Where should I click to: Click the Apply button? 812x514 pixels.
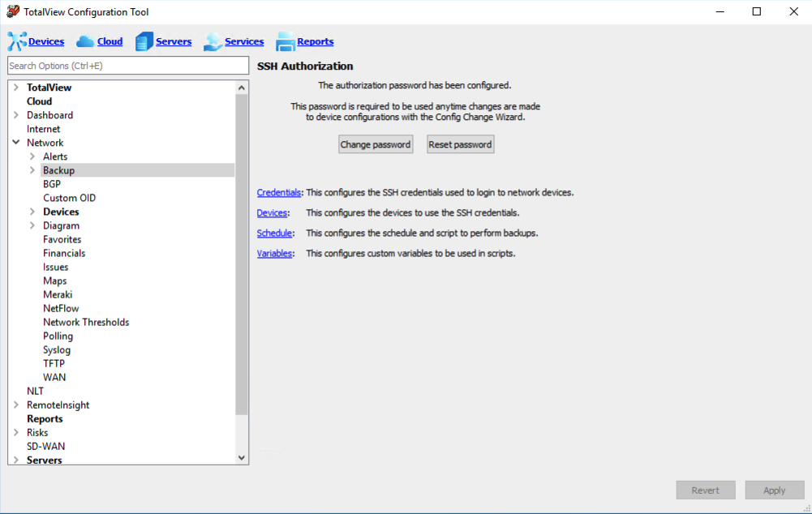774,490
